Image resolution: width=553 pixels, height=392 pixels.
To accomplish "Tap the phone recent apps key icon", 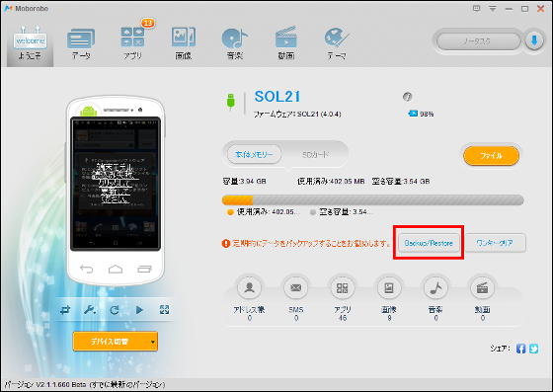I will 144,270.
